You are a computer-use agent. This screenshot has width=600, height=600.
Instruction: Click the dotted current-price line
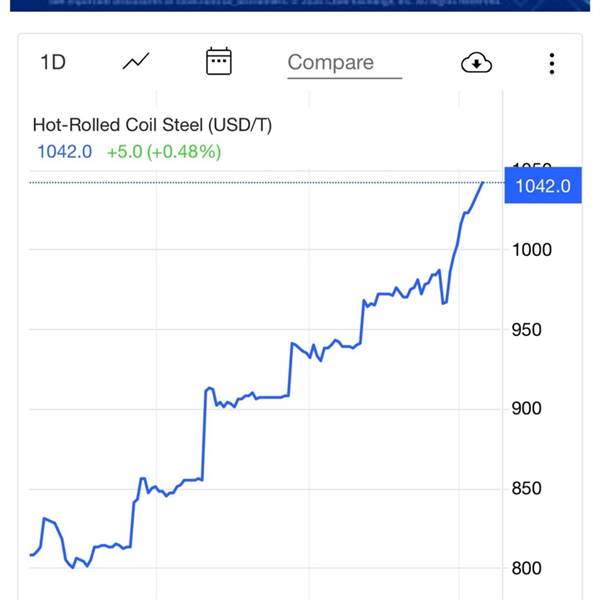pos(267,183)
